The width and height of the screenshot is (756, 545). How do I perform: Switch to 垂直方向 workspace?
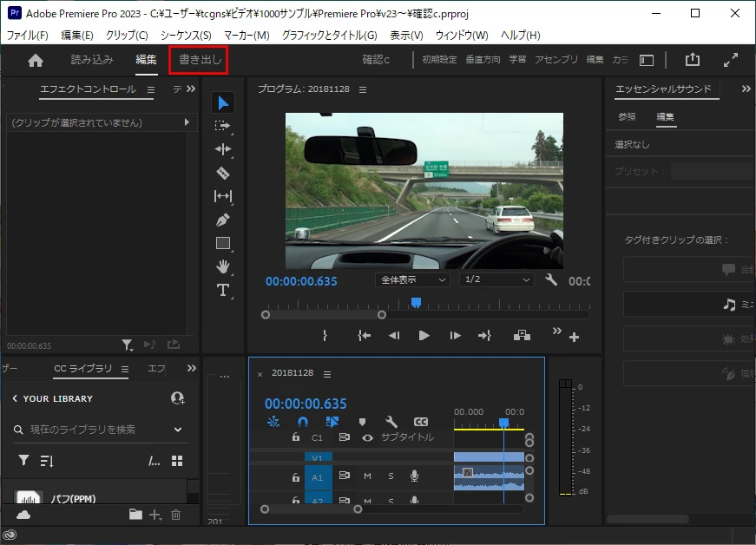pyautogui.click(x=483, y=59)
